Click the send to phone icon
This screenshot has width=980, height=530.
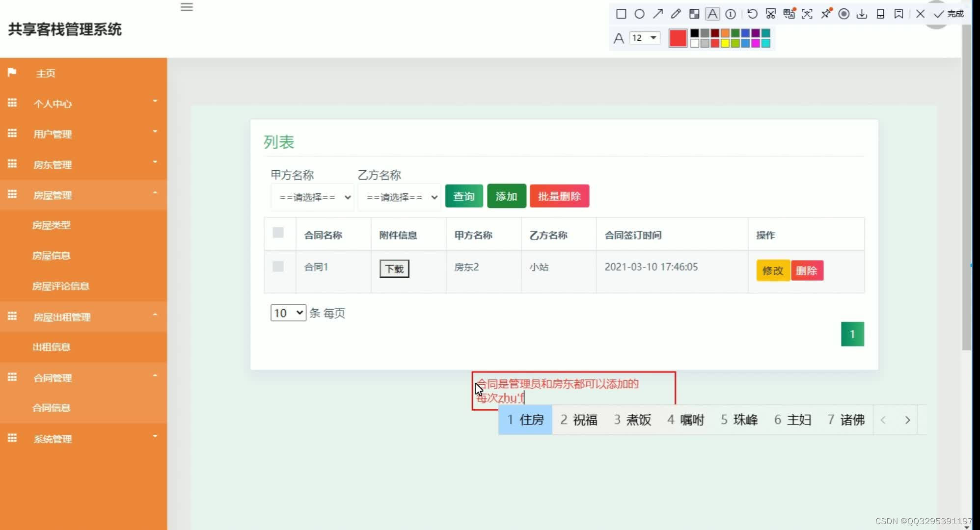tap(880, 14)
